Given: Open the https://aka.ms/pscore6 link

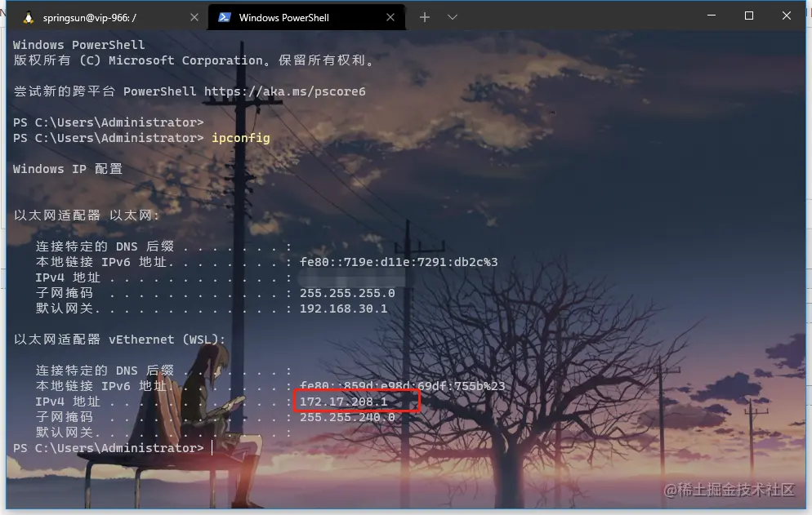Looking at the screenshot, I should pos(285,91).
